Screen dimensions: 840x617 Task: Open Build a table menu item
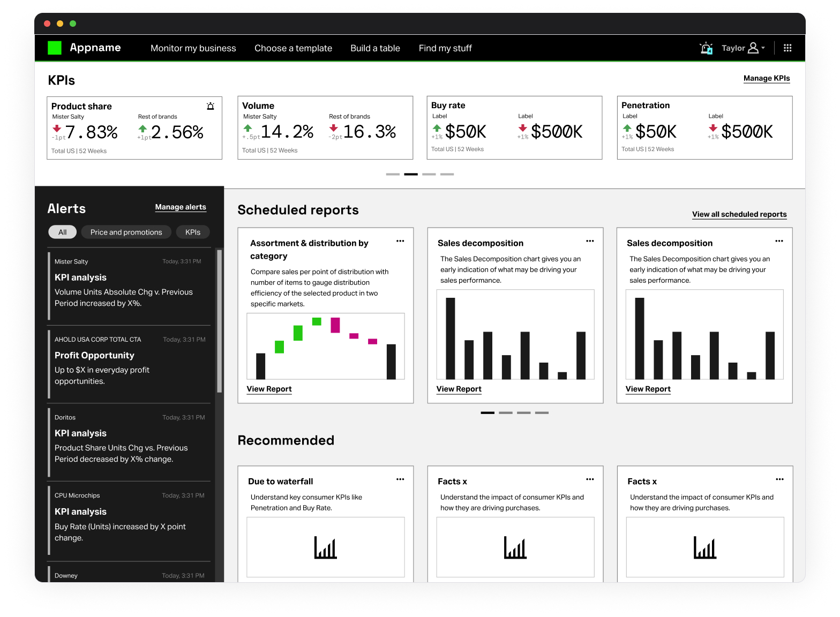[x=375, y=48]
